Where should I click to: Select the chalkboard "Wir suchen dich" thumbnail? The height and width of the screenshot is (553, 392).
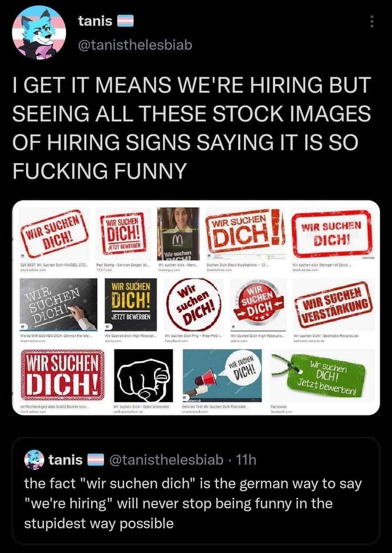(x=58, y=304)
